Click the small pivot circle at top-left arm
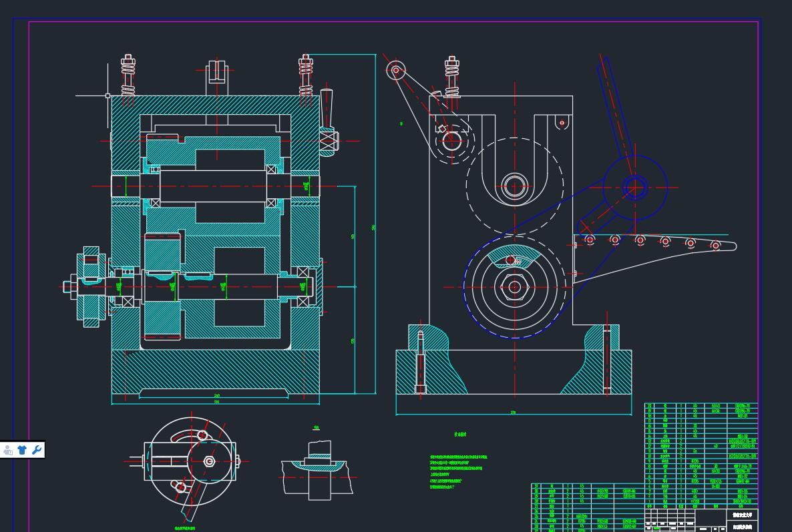 396,70
